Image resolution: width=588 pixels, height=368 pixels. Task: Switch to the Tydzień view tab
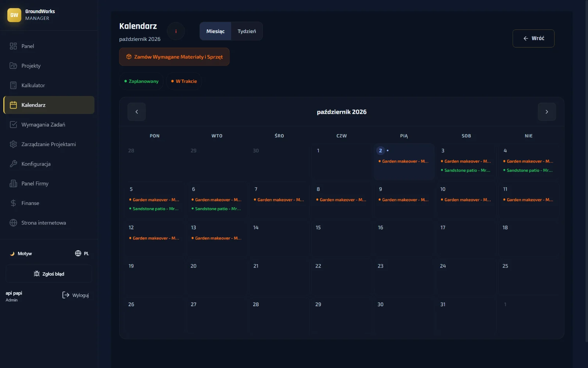click(x=247, y=31)
